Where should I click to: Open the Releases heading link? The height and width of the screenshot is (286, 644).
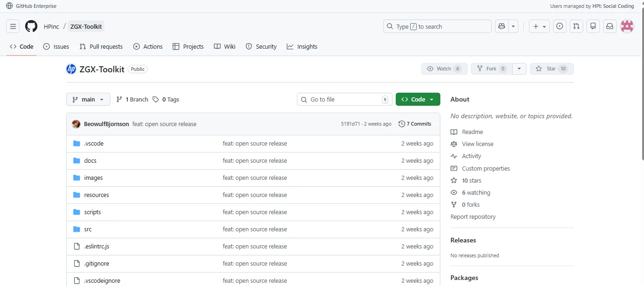[x=463, y=240]
